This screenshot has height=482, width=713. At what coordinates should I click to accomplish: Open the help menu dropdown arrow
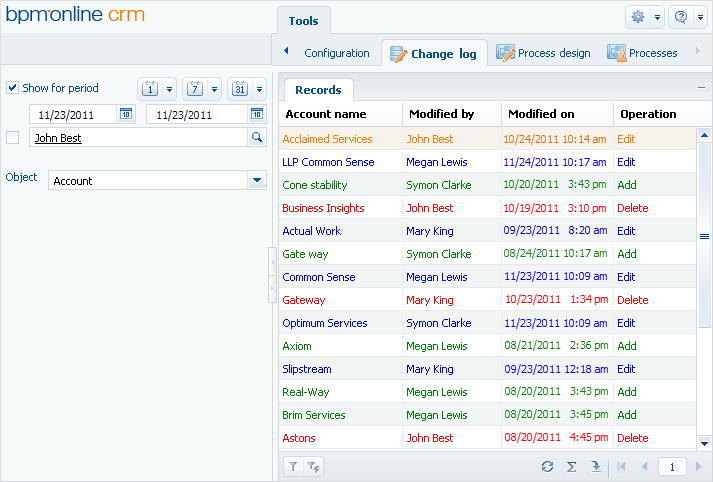[x=700, y=17]
